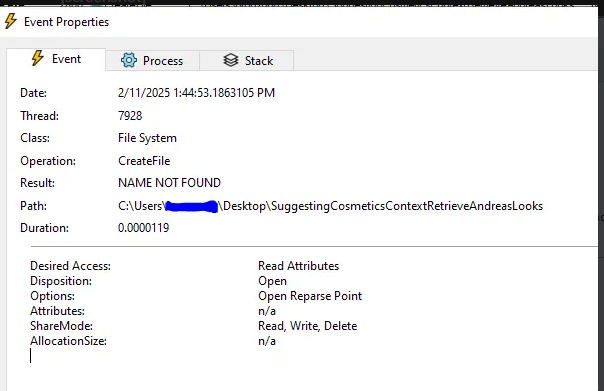
Task: Click the Operation: field label
Action: pyautogui.click(x=48, y=161)
